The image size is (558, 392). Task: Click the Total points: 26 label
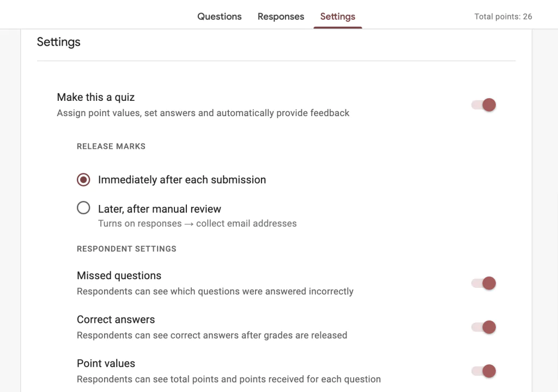click(x=502, y=16)
